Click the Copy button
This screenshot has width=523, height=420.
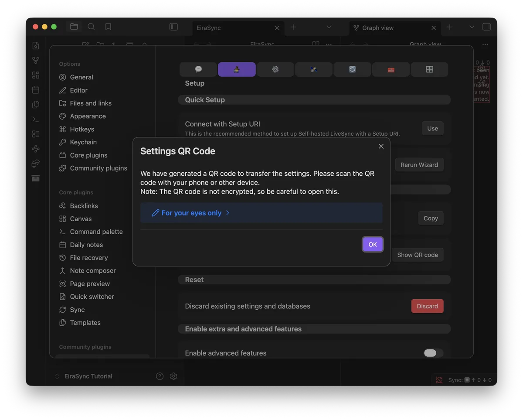[x=431, y=218]
